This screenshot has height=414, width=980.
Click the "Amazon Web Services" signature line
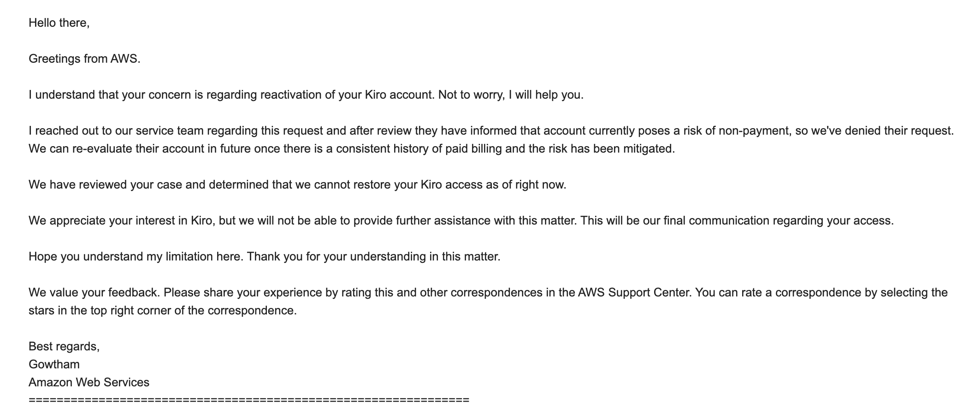pos(89,382)
